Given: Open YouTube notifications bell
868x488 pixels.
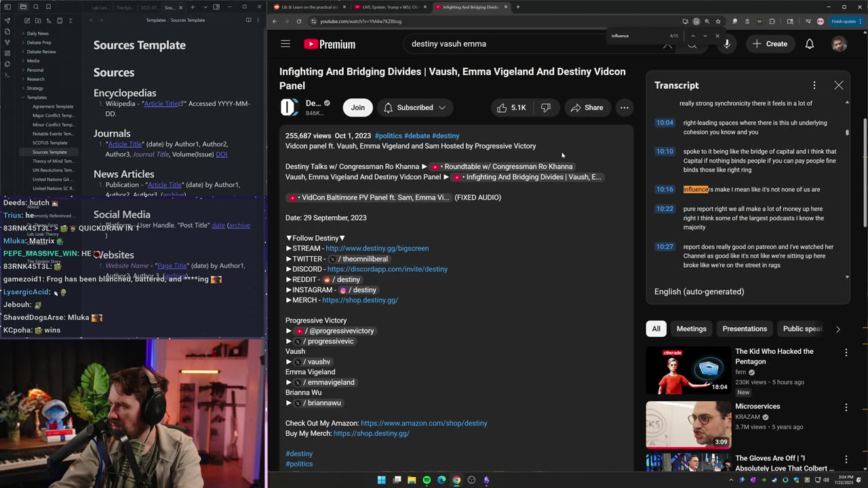Looking at the screenshot, I should pos(809,44).
